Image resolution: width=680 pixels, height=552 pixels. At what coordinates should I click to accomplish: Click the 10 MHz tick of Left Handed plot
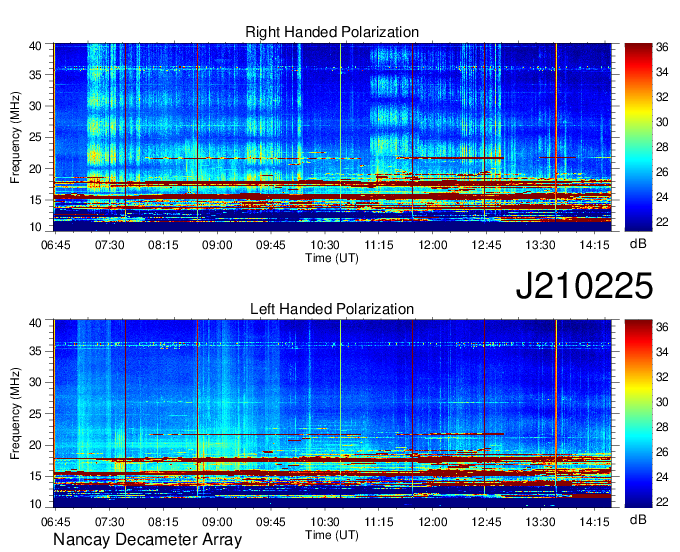pyautogui.click(x=35, y=504)
